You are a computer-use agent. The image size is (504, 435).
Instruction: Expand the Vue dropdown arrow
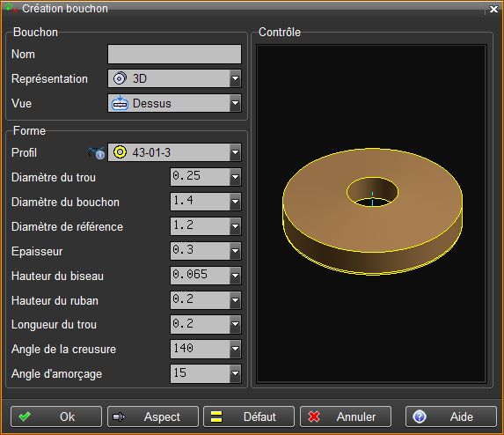[x=236, y=103]
